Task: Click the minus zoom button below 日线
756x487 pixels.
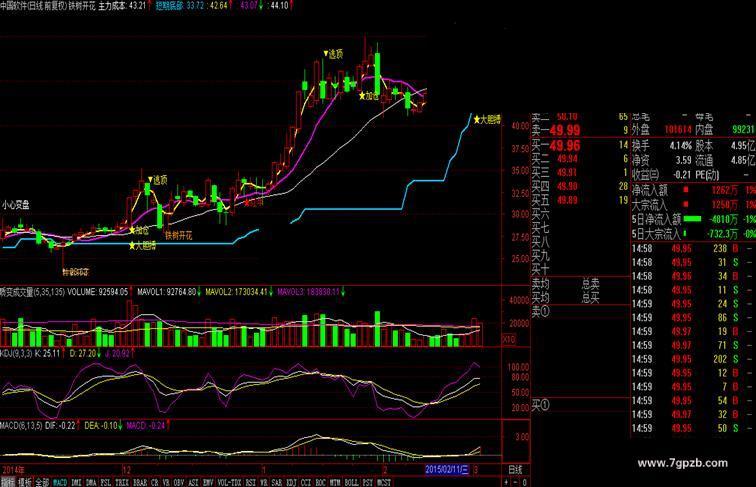Action: tap(515, 482)
